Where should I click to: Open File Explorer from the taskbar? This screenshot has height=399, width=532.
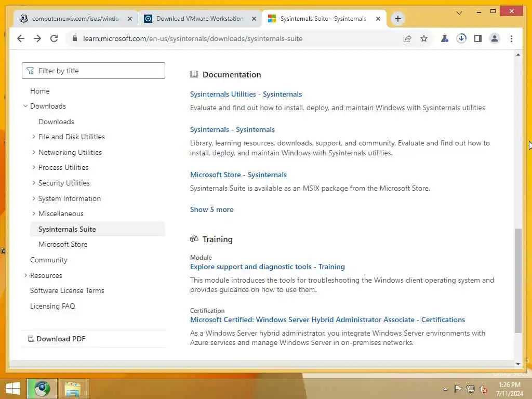tap(73, 389)
